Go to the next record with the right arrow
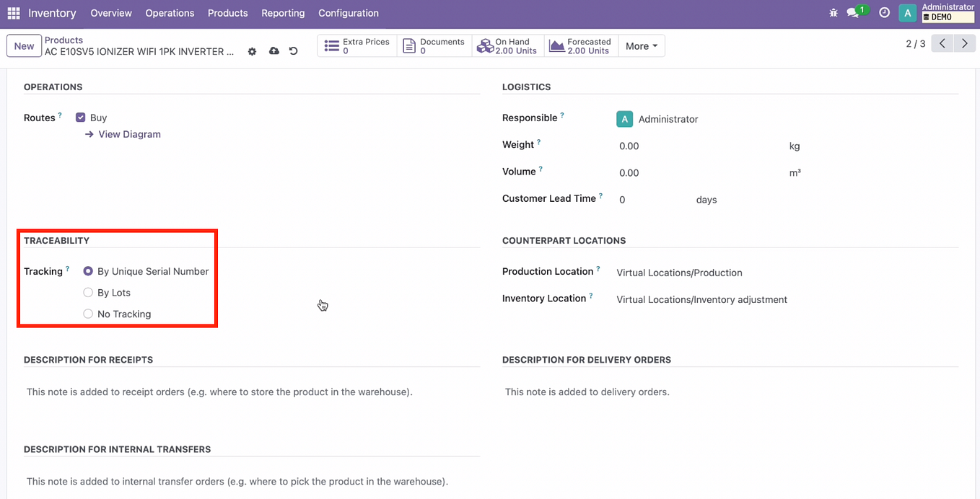 [965, 43]
